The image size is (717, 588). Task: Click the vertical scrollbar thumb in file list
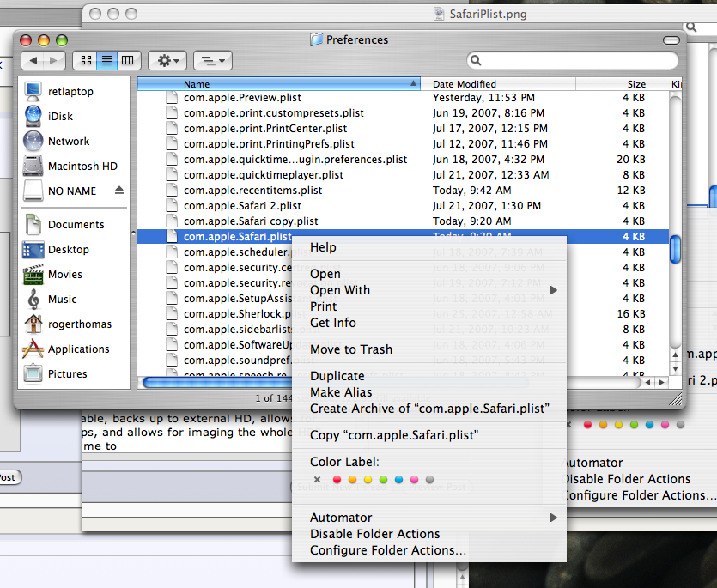[675, 249]
